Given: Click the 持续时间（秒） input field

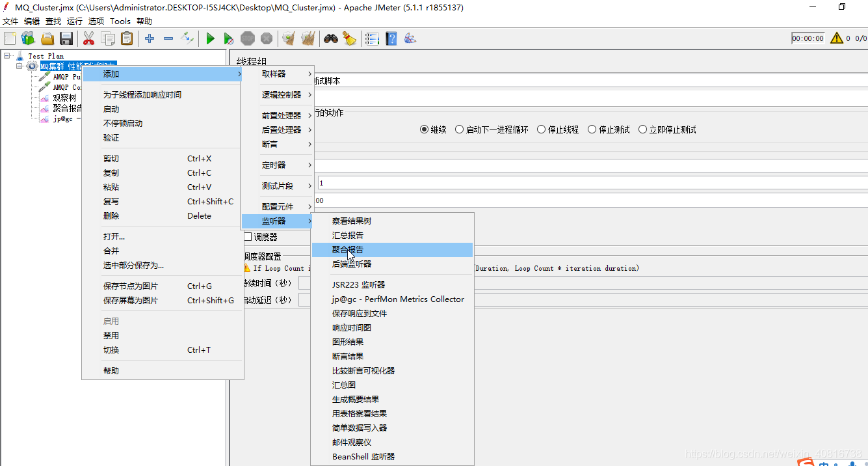Looking at the screenshot, I should [583, 282].
